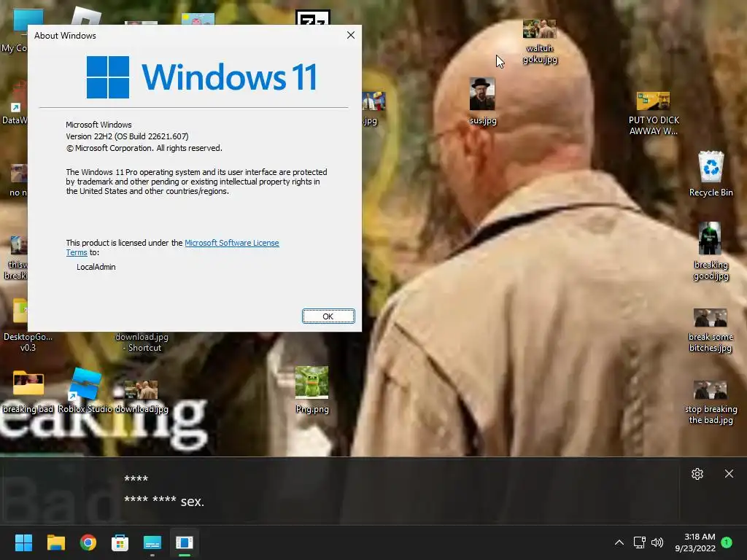Select break some bitches.jpg icon
Screen dimensions: 747x560
click(711, 330)
